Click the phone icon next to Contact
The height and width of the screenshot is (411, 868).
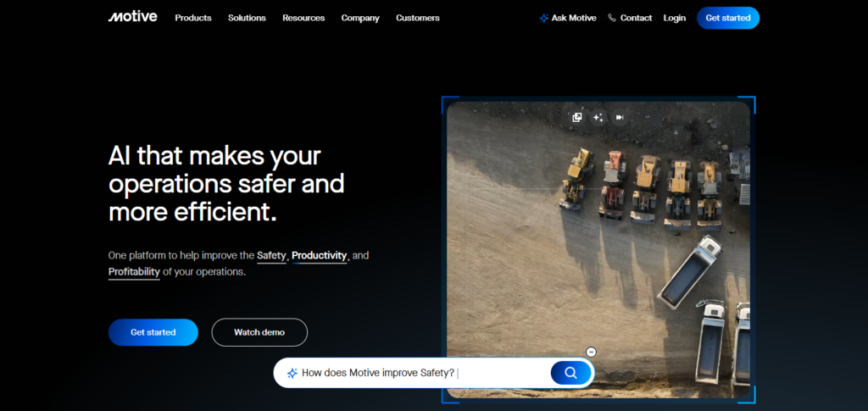pyautogui.click(x=612, y=18)
